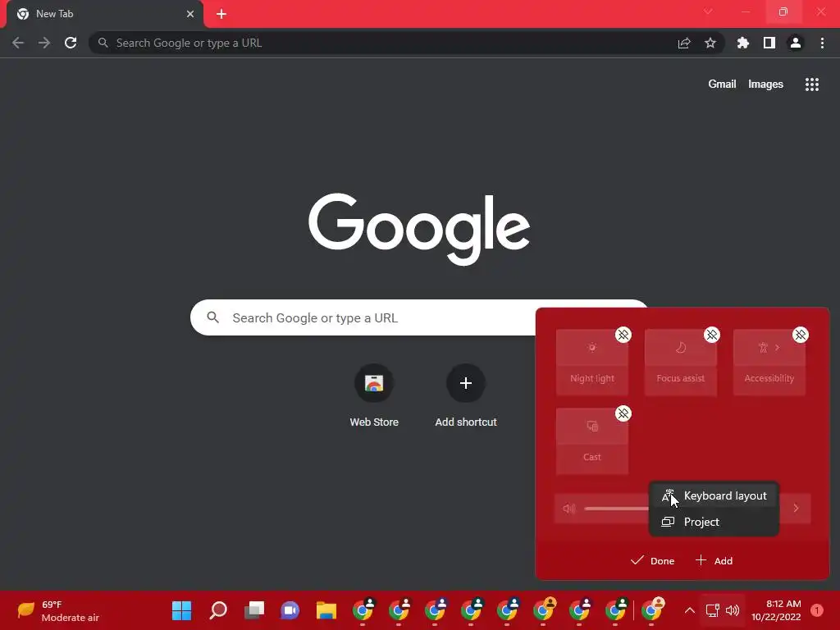This screenshot has width=840, height=630.
Task: Mute the volume speaker icon in quick settings
Action: [569, 509]
